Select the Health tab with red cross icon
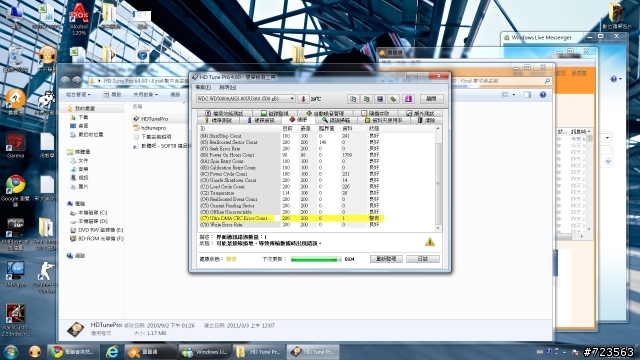 point(298,120)
